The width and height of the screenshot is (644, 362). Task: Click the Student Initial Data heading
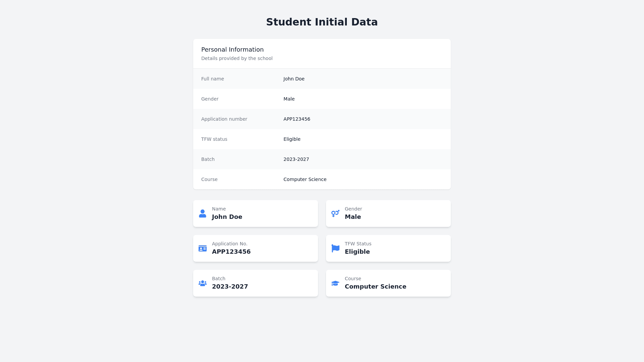322,22
